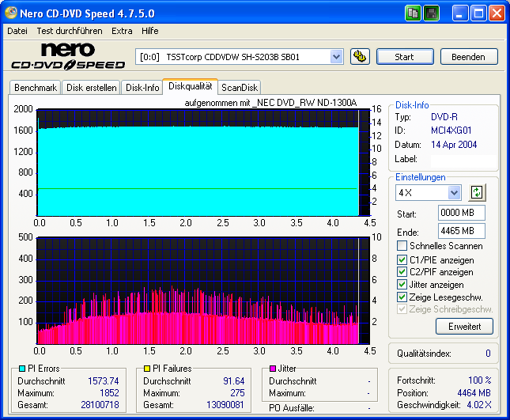Select the Diskqualität tab

click(191, 86)
